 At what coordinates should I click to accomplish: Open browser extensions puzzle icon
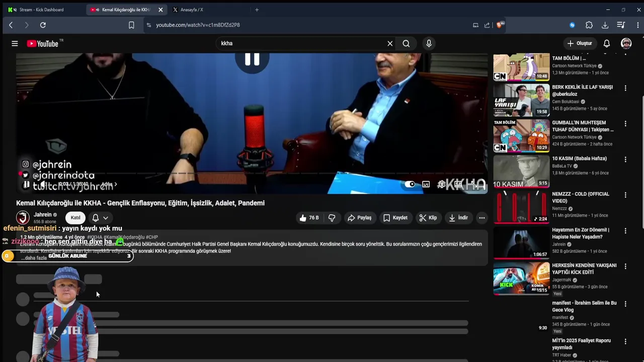coord(589,25)
